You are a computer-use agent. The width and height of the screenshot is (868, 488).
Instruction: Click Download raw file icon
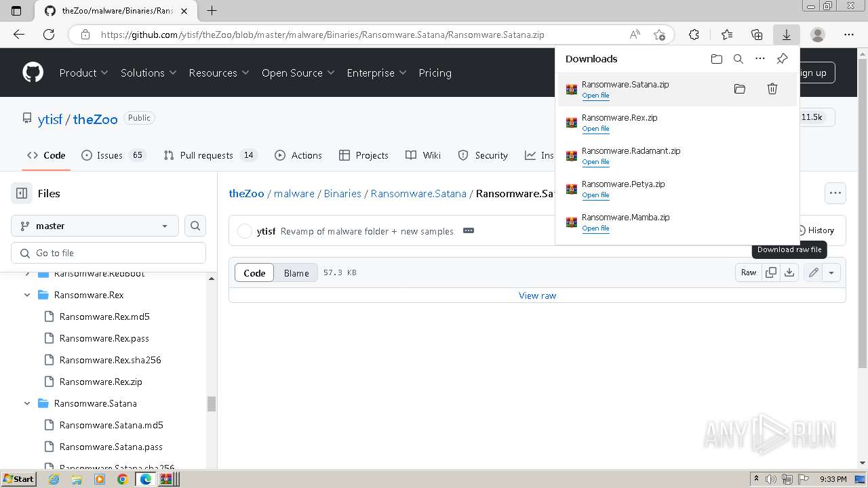coord(789,272)
